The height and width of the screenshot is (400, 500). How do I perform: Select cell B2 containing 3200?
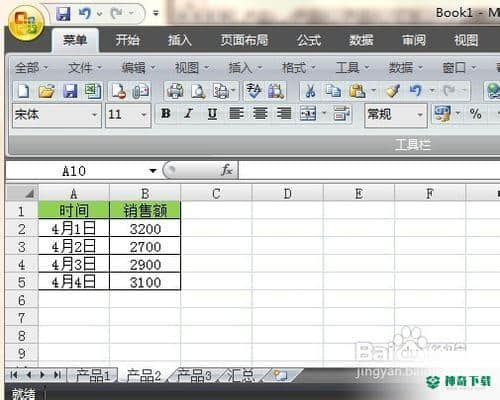click(145, 228)
